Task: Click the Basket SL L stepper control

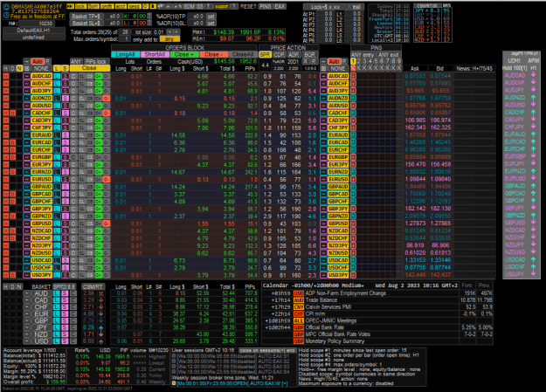Action: tap(149, 23)
